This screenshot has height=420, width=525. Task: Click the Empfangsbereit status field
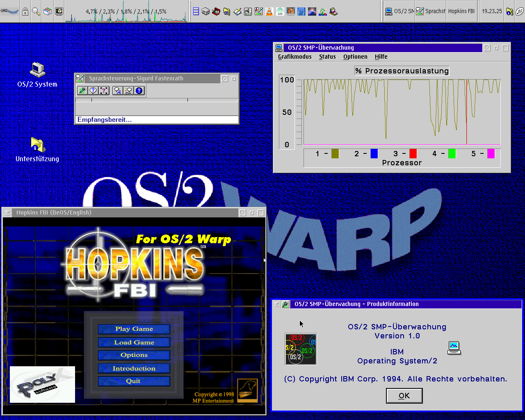pos(157,120)
